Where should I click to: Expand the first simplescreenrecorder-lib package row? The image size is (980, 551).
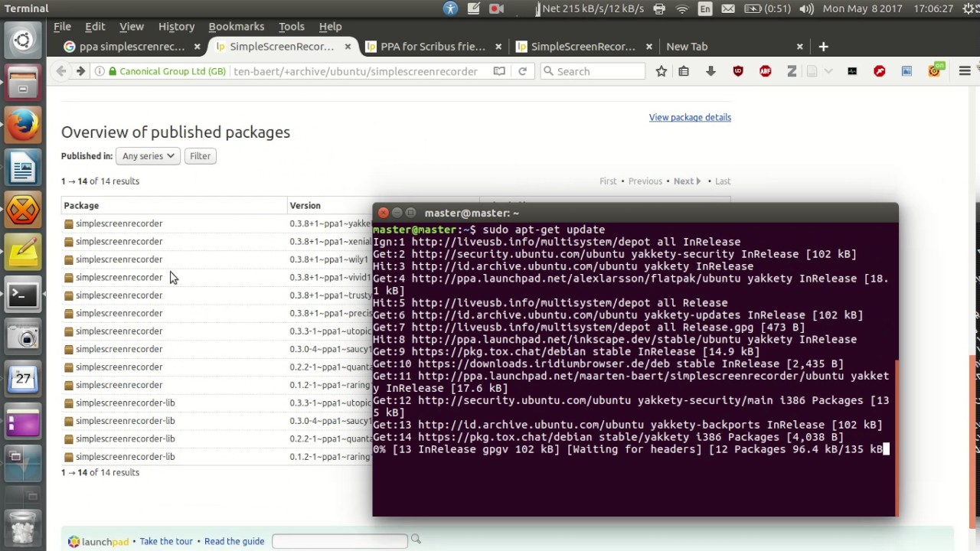125,403
